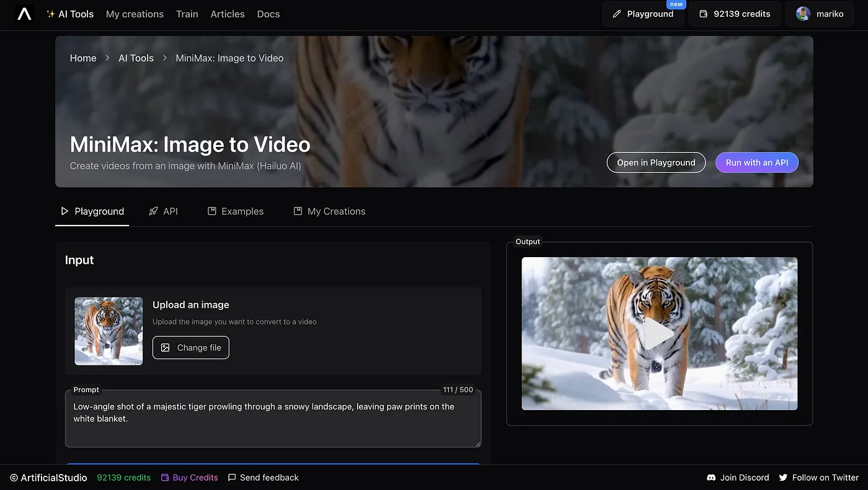Open the Train page
Viewport: 868px width, 490px height.
click(x=187, y=14)
